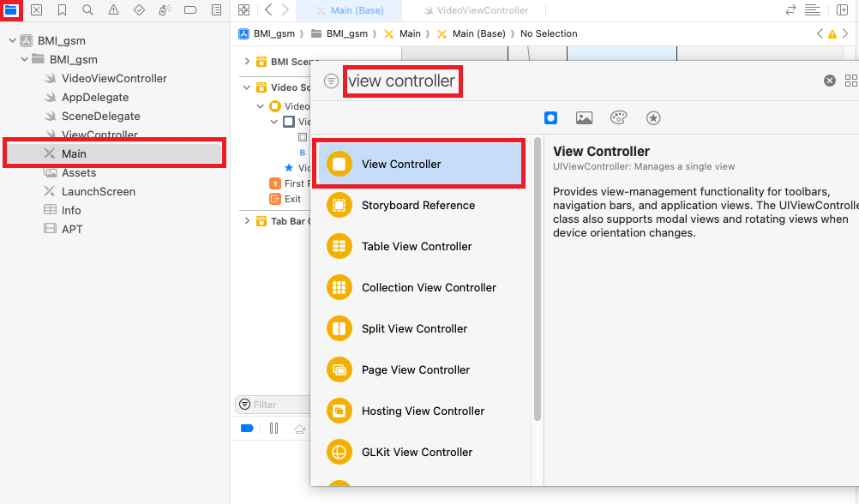
Task: Add an editor on the right
Action: [842, 10]
